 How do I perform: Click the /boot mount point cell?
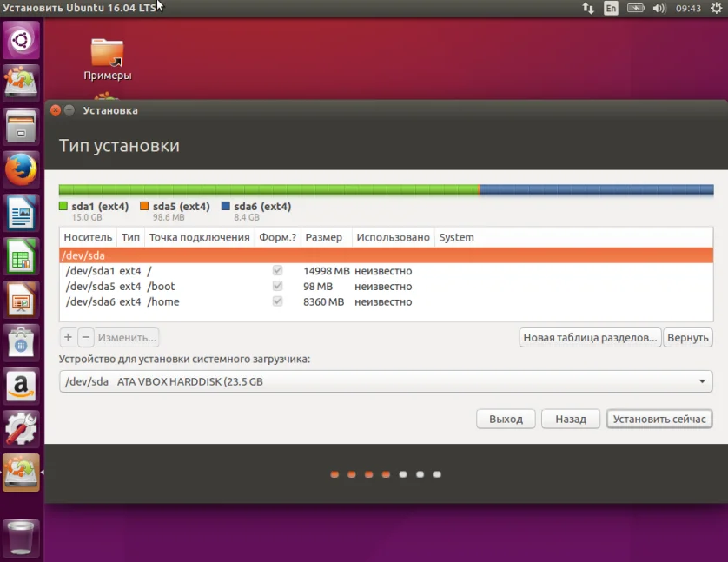tap(161, 287)
